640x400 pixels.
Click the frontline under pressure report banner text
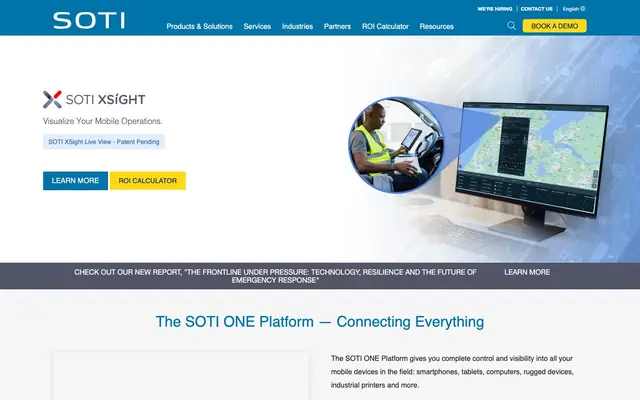point(275,276)
